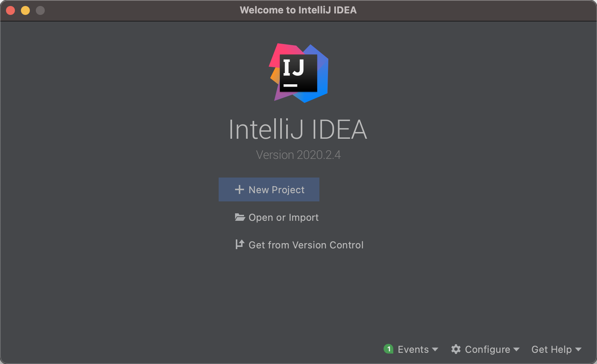Viewport: 597px width, 364px height.
Task: Click the green events notification badge
Action: [388, 349]
